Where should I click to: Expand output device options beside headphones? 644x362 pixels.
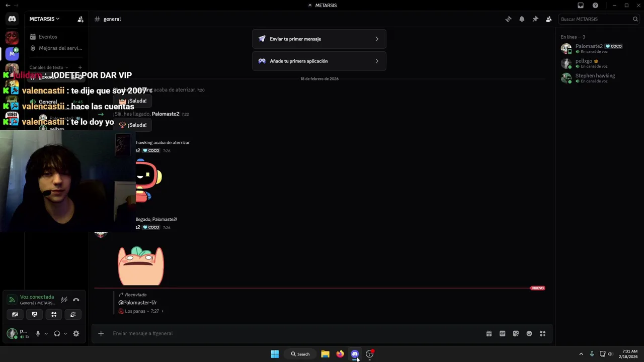65,333
